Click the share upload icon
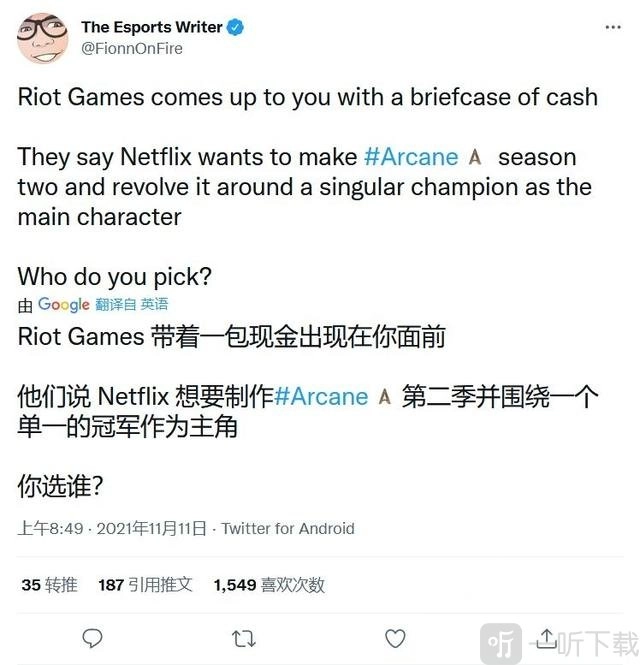The image size is (640, 665). [x=547, y=638]
